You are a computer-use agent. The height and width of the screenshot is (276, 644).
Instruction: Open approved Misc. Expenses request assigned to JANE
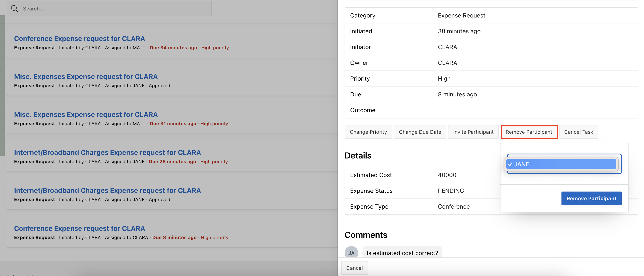[x=86, y=77]
